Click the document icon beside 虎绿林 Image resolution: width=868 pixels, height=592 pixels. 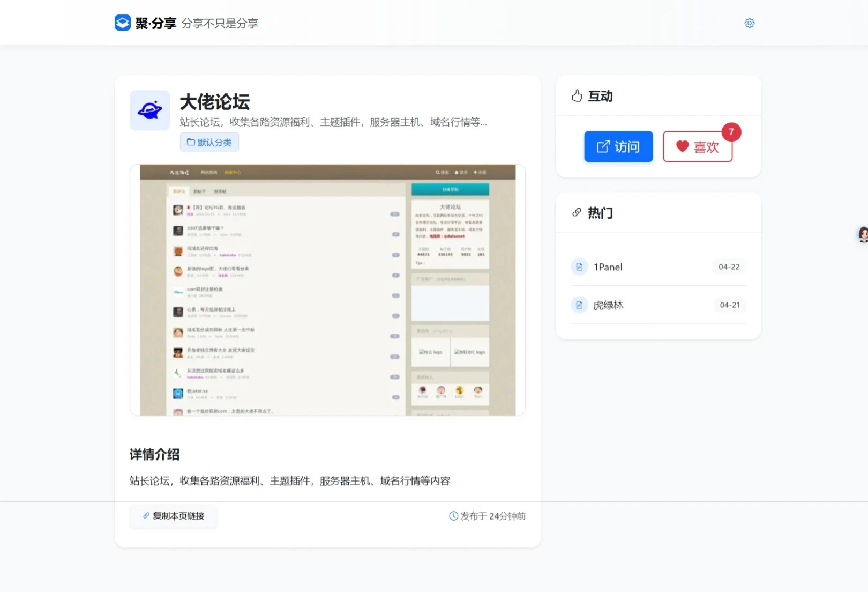point(579,305)
